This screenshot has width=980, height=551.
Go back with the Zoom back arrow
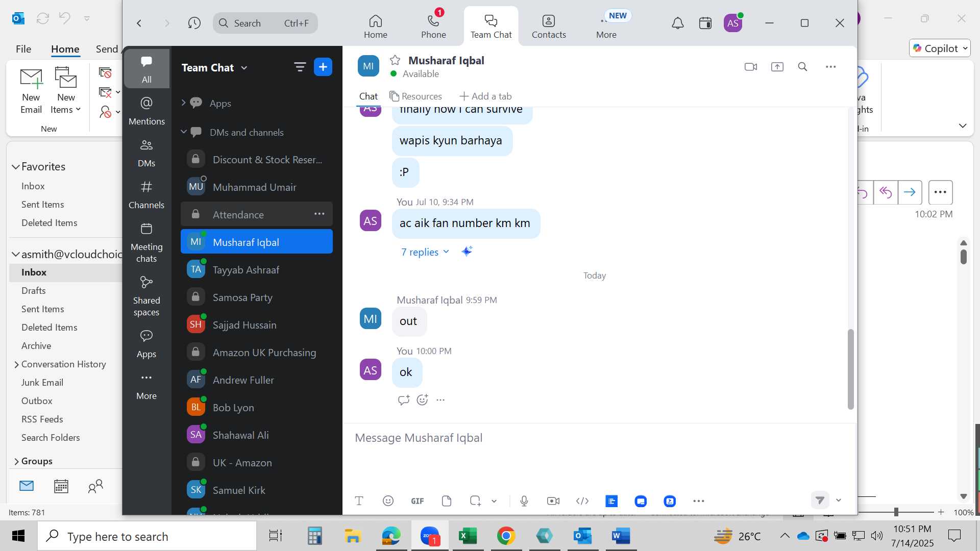pos(139,23)
